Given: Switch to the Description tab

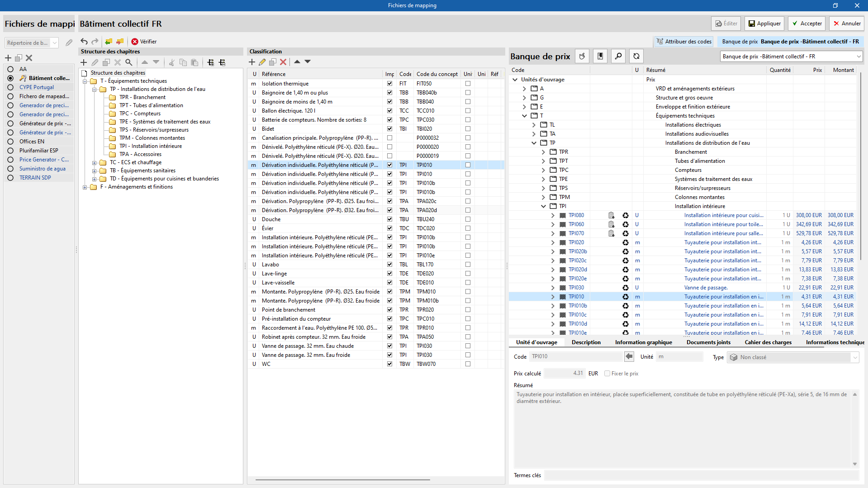Looking at the screenshot, I should point(586,342).
